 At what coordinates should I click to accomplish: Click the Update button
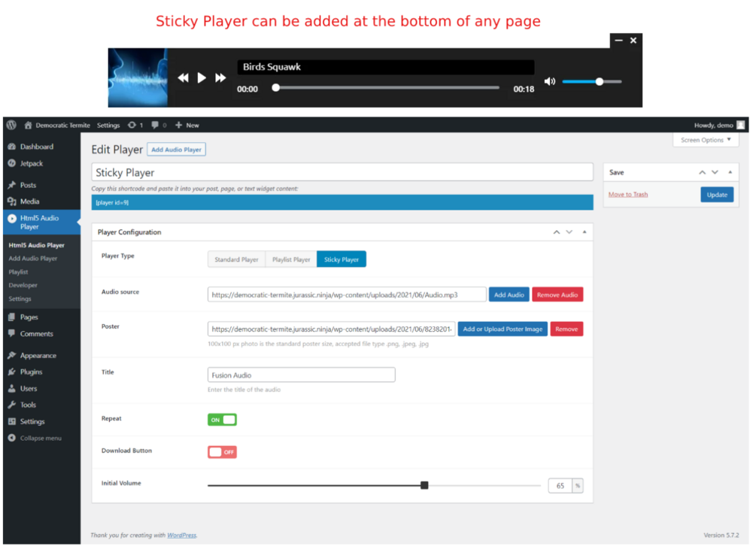click(717, 195)
